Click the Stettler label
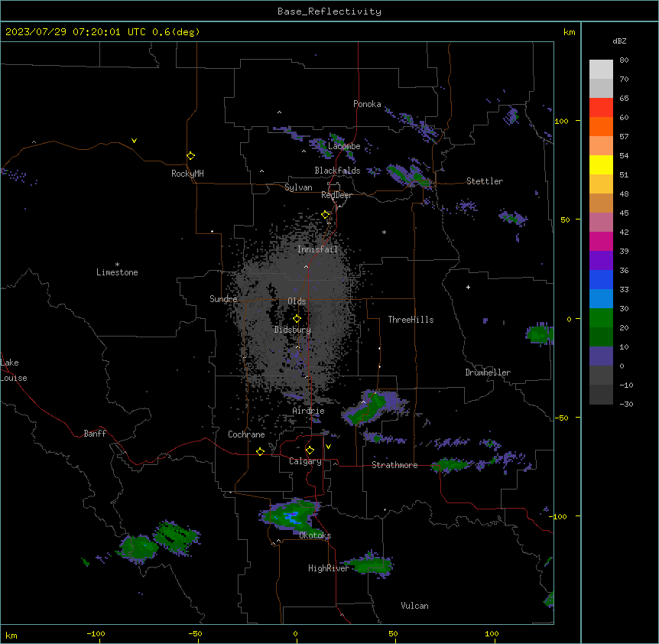659x644 pixels. [x=485, y=181]
